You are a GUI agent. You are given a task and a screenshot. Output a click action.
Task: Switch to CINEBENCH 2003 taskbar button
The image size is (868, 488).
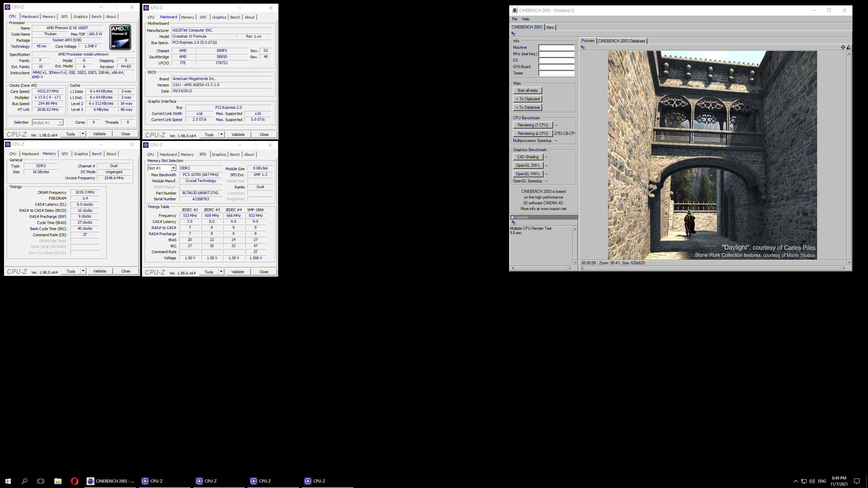[x=111, y=481]
